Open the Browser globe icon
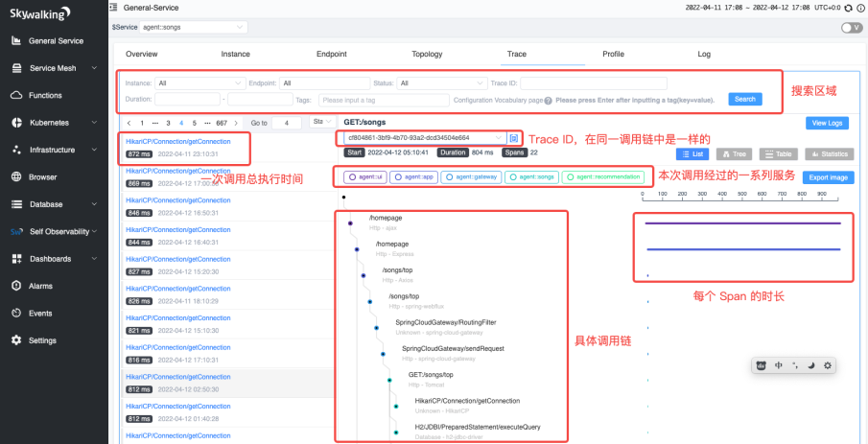Image resolution: width=868 pixels, height=444 pixels. pyautogui.click(x=16, y=177)
